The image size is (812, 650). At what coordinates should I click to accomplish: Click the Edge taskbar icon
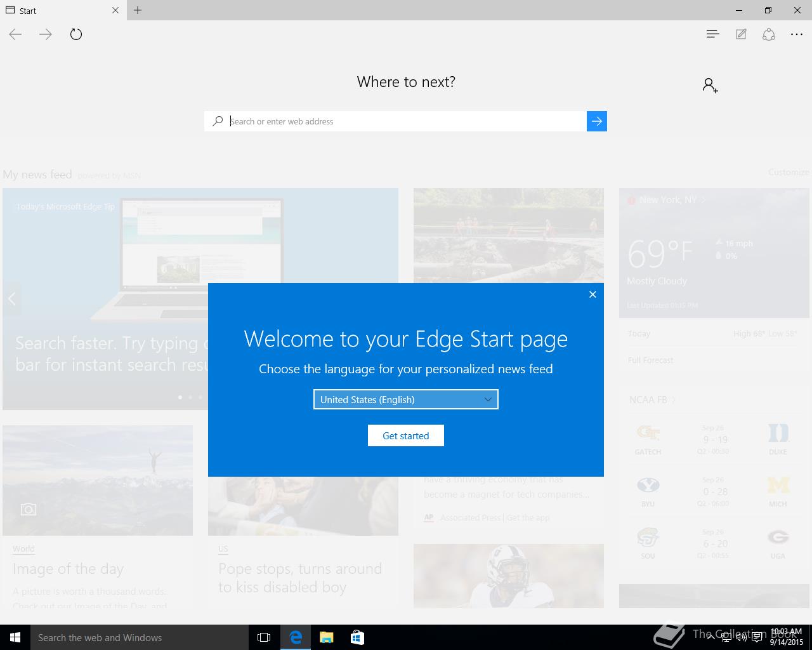(x=296, y=637)
